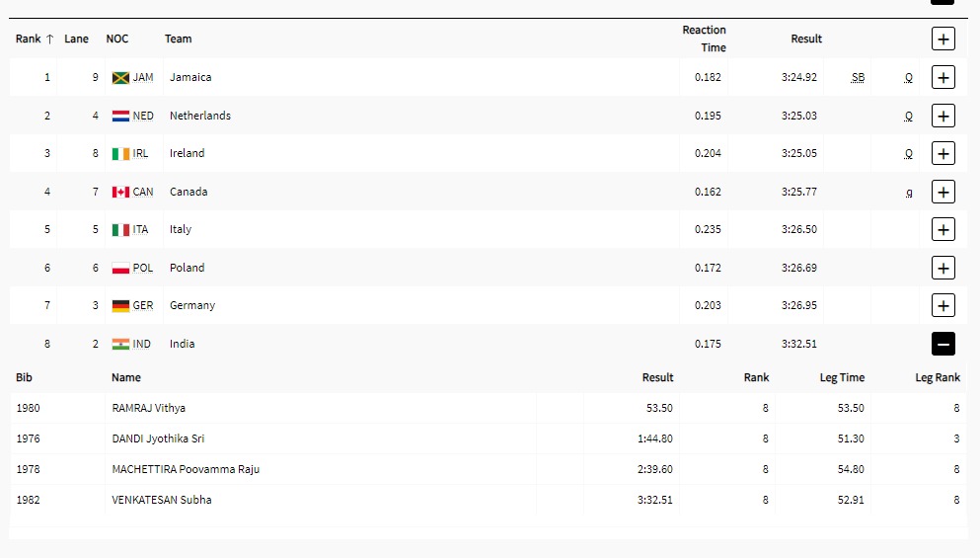
Task: Expand Canada team leg splits
Action: 942,192
